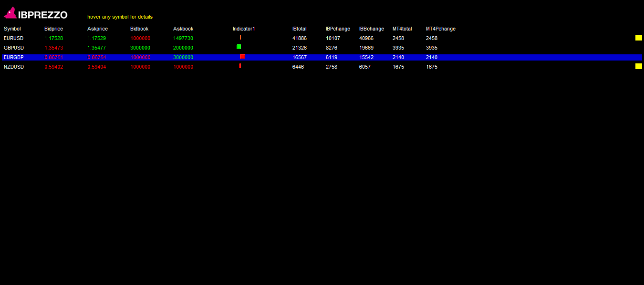
Task: Select the GBPUSD symbol
Action: pyautogui.click(x=13, y=48)
